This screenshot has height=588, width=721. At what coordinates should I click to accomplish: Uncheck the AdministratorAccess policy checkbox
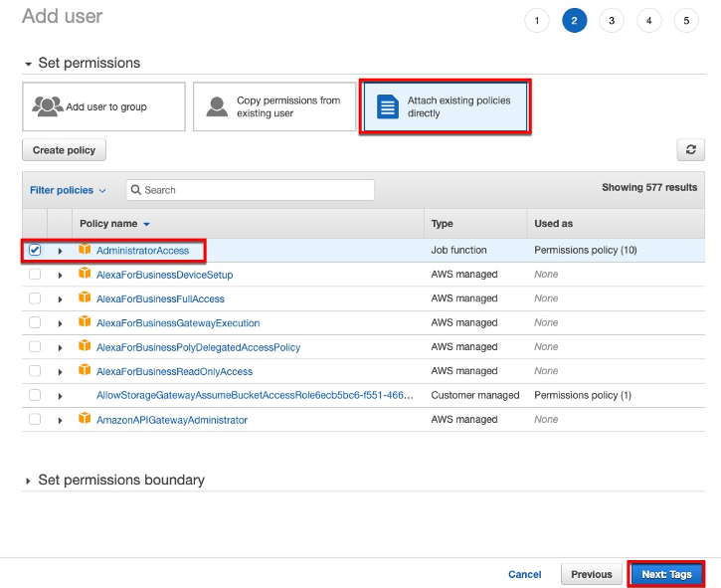click(x=35, y=250)
